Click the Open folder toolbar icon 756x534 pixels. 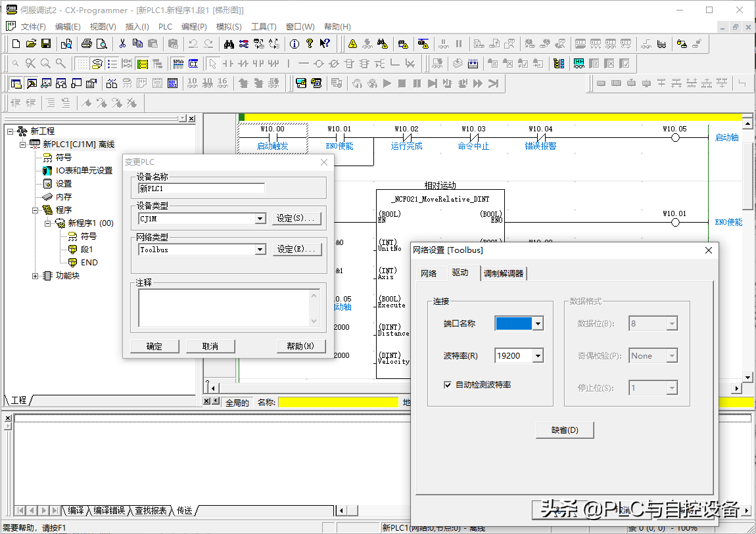point(31,44)
